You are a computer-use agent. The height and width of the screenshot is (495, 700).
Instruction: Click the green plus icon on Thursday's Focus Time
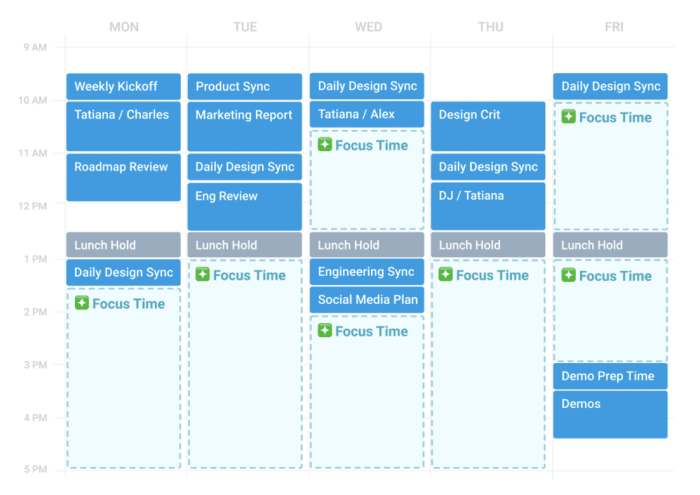click(446, 275)
